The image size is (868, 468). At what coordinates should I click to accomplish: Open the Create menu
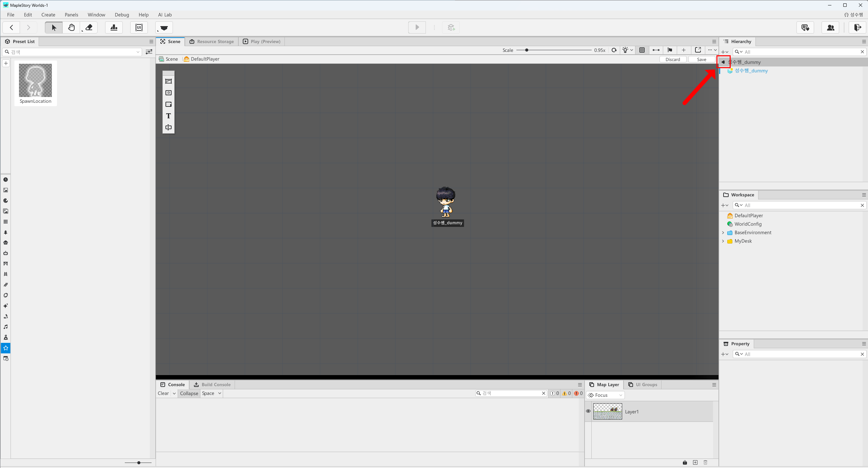tap(48, 15)
